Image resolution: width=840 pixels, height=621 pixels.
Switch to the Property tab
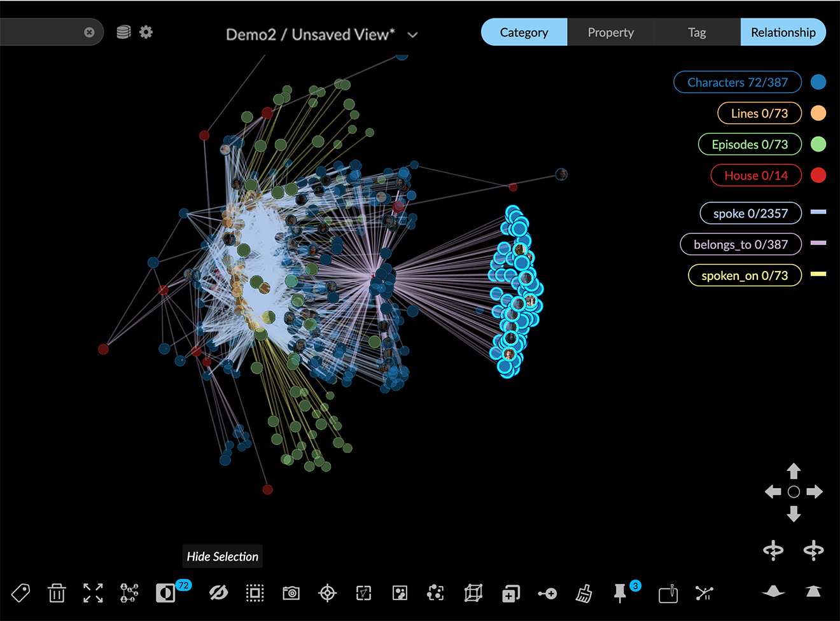point(610,32)
